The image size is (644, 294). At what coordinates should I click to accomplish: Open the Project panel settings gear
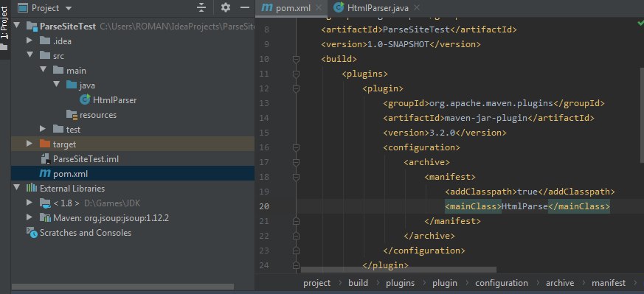tap(226, 7)
